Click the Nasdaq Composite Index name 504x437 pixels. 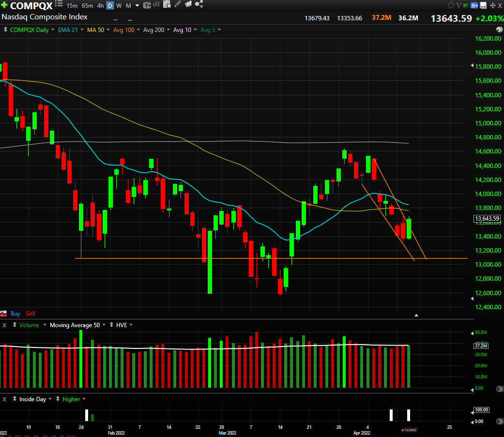(45, 17)
